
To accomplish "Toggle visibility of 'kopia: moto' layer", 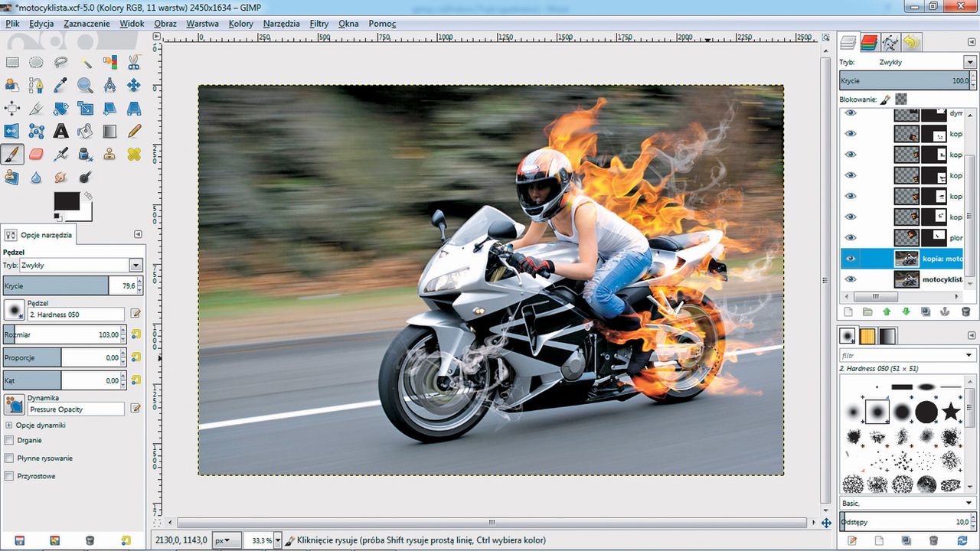I will [850, 259].
